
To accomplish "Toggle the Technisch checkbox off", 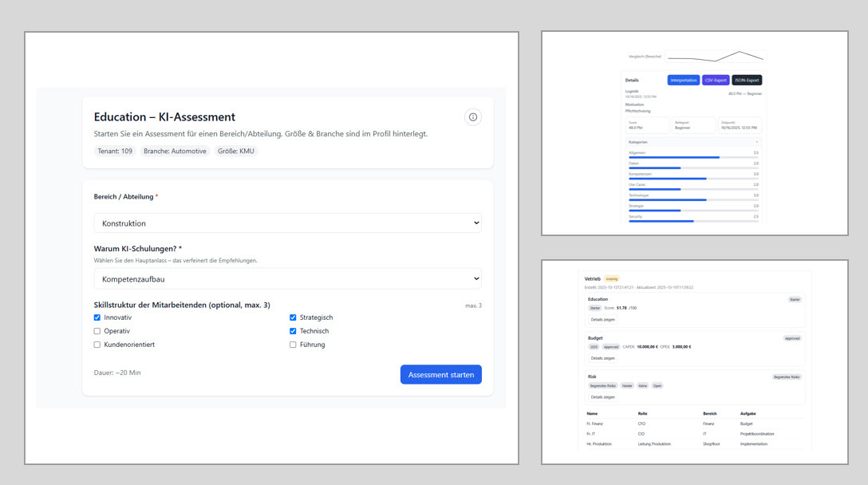I will [293, 331].
